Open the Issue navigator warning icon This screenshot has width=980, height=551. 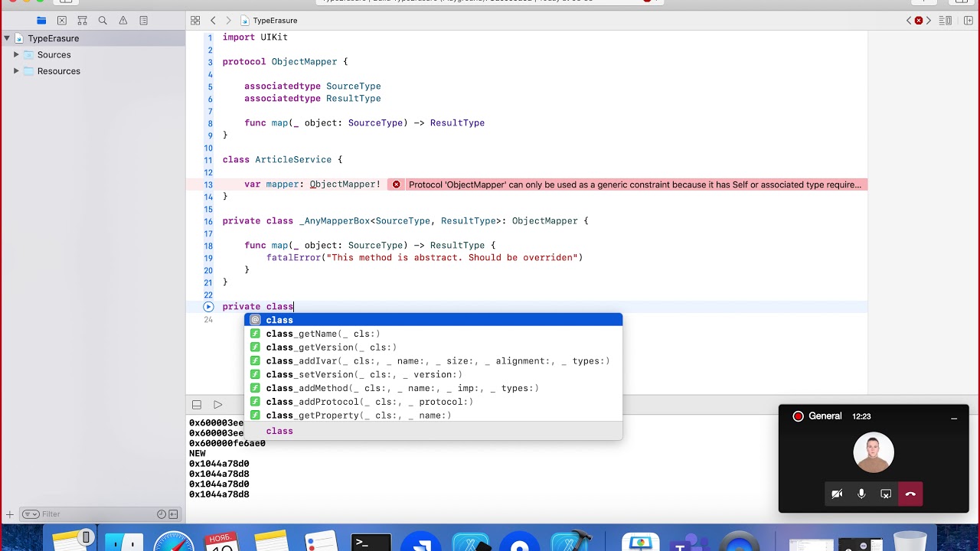[x=122, y=21]
